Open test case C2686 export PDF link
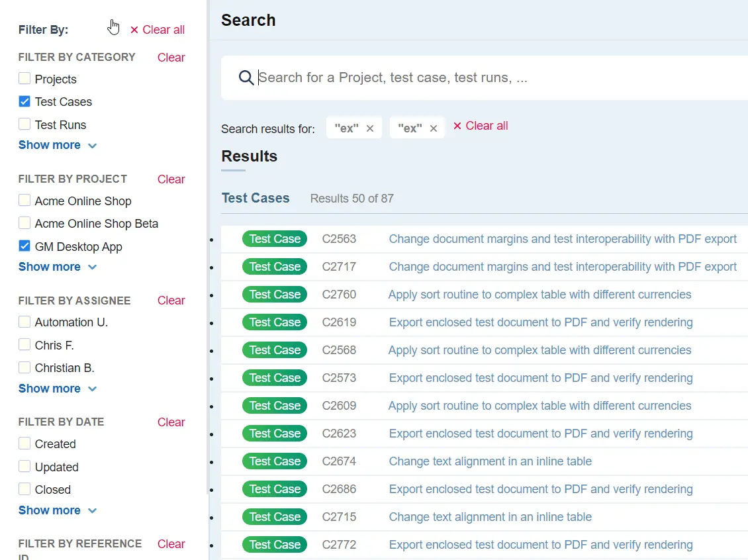The image size is (748, 560). click(541, 489)
